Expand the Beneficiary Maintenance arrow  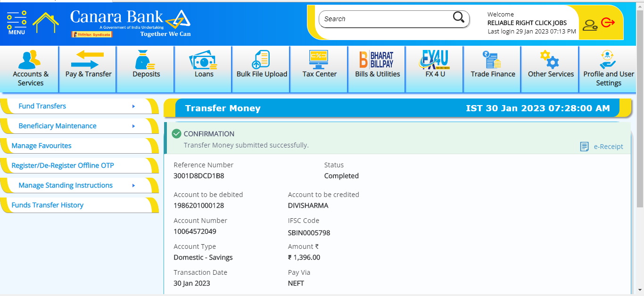(x=134, y=126)
